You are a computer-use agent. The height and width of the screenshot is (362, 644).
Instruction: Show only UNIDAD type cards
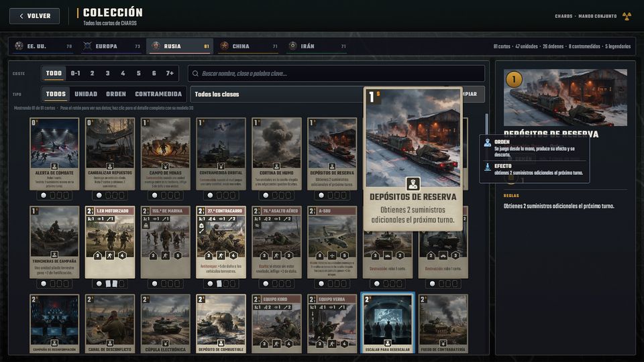point(86,94)
